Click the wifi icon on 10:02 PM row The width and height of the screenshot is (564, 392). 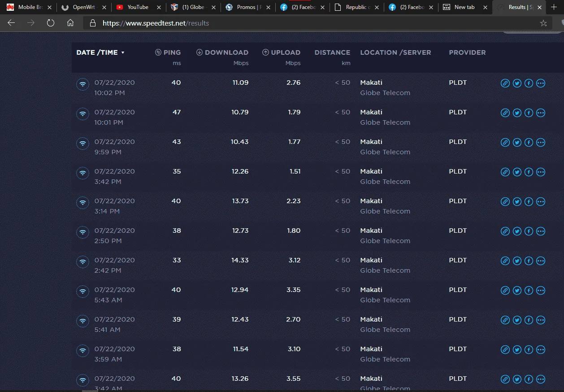point(82,84)
